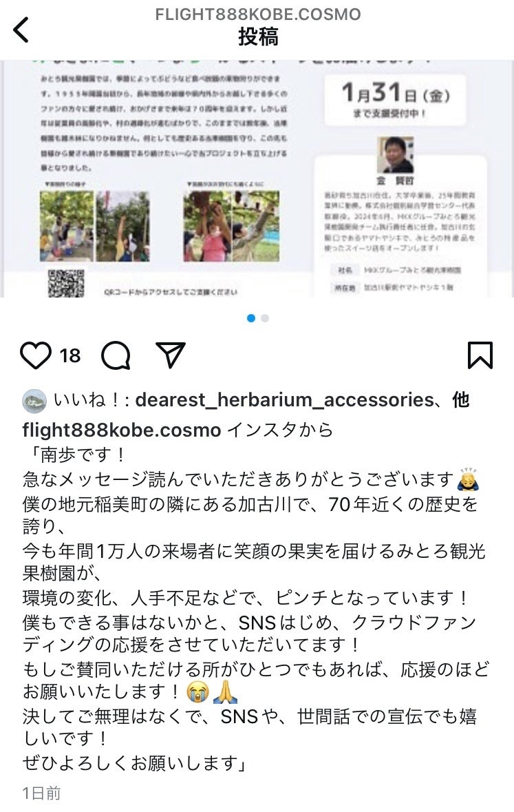Save post with bookmark icon
Viewport: 514px width, 812px height.
480,355
